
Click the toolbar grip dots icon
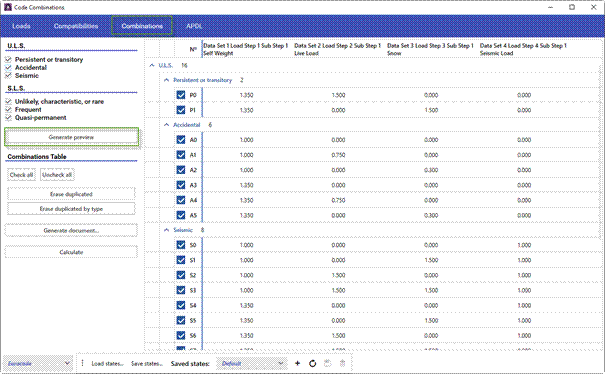[82, 364]
